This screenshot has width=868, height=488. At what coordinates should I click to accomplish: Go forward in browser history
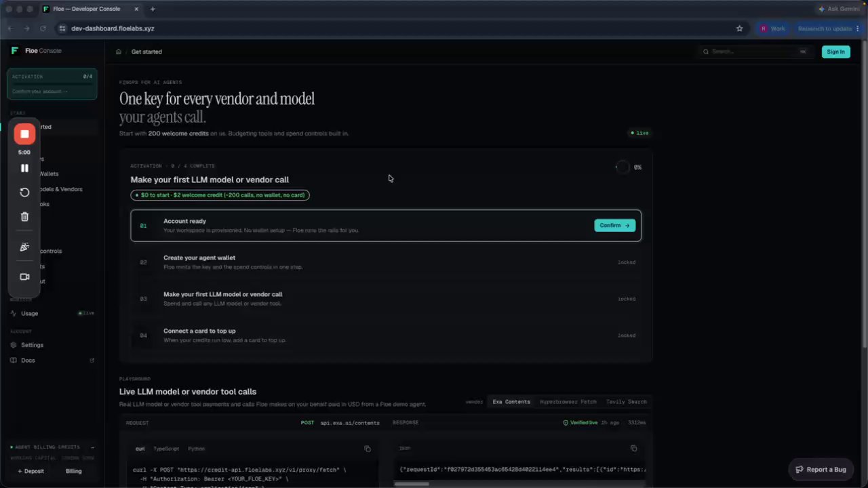coord(26,28)
